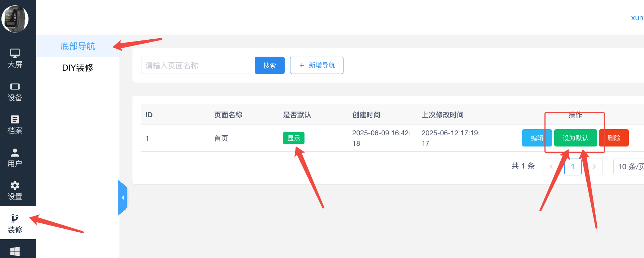Click the red 删除 button
The height and width of the screenshot is (258, 644).
(613, 138)
